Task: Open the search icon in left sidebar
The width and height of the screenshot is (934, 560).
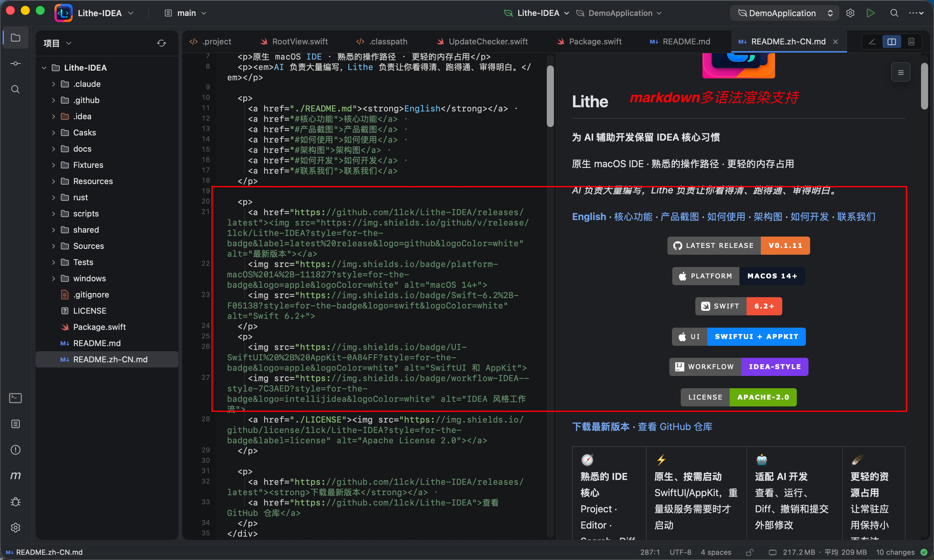Action: pyautogui.click(x=16, y=89)
